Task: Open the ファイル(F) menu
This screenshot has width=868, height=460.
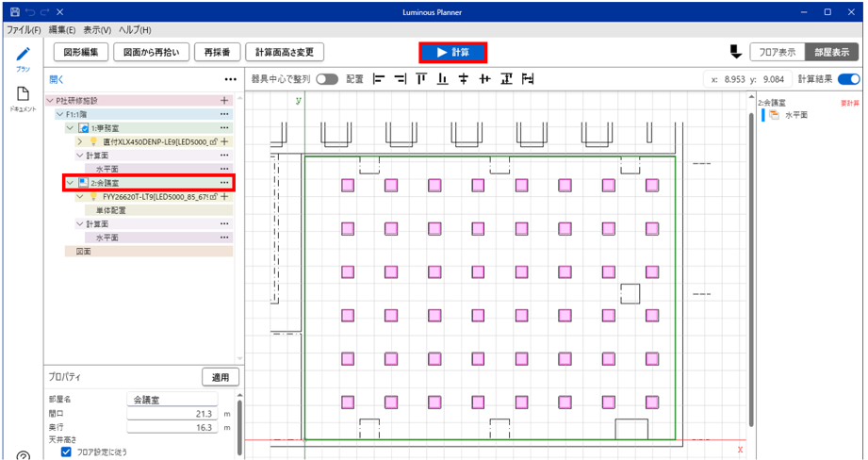Action: [24, 30]
